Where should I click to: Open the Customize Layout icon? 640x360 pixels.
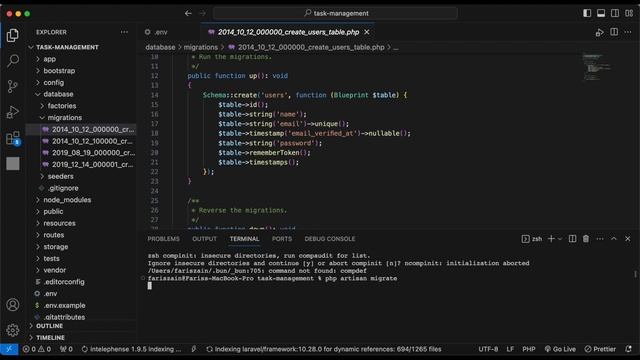pyautogui.click(x=629, y=13)
